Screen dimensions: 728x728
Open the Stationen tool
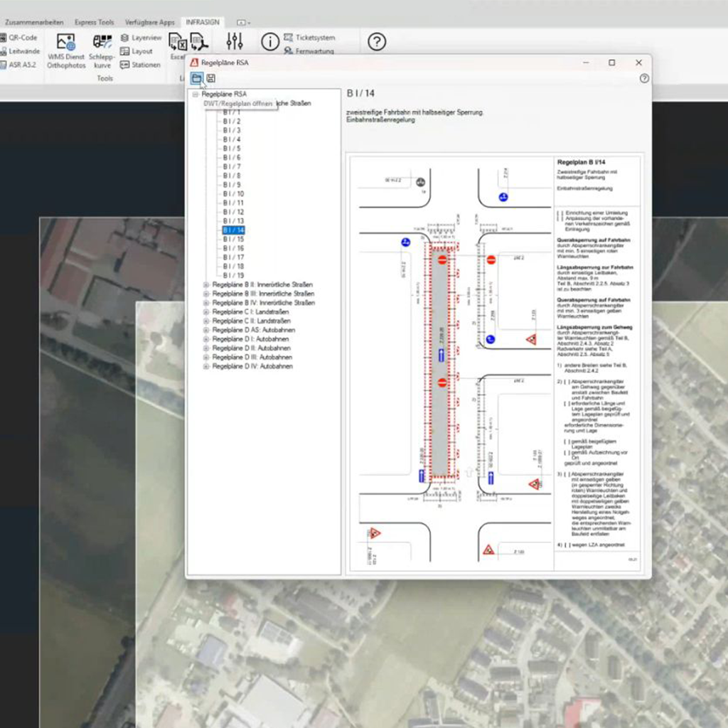coord(141,65)
